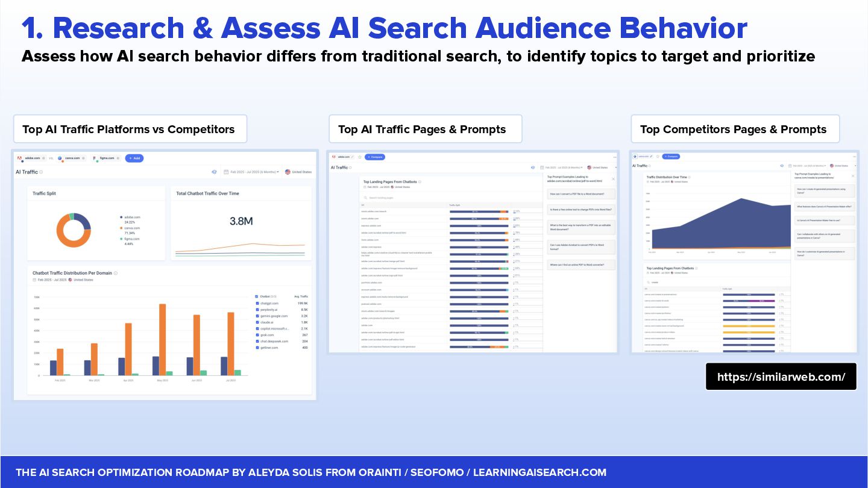Open the https://similarweb.com/ link
The height and width of the screenshot is (488, 868).
tap(781, 377)
